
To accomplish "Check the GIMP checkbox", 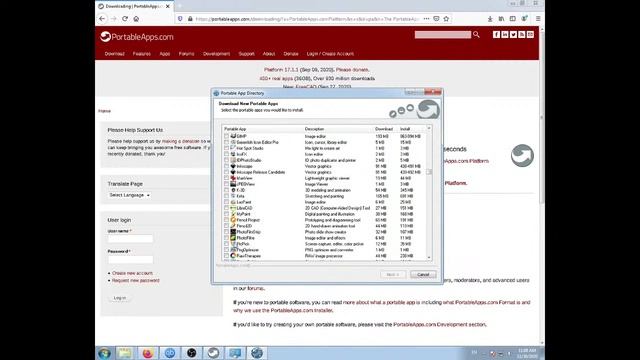I will [x=227, y=136].
